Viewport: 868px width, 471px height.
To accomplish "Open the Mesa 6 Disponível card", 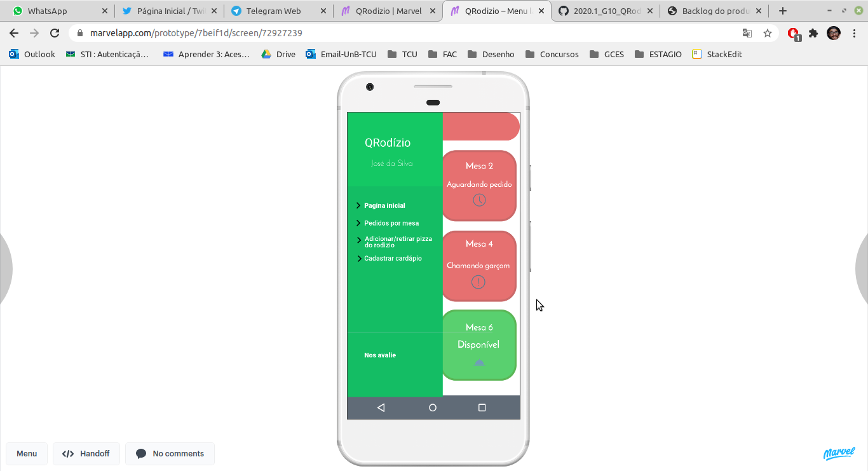I will tap(479, 345).
